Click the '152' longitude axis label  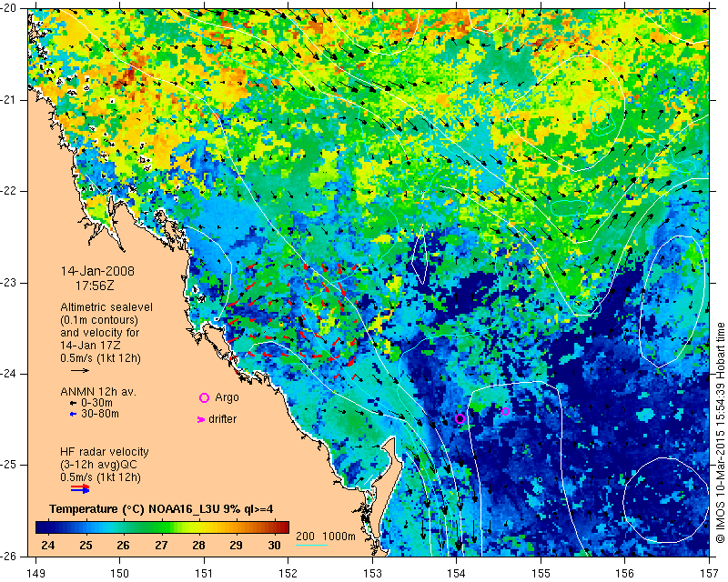[288, 574]
